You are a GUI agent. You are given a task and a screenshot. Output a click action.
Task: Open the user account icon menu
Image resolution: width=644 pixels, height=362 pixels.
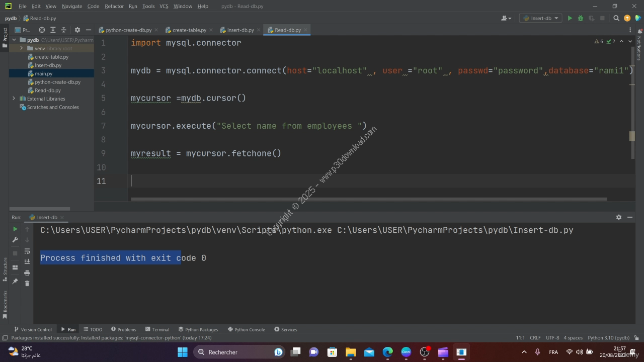coord(506,18)
